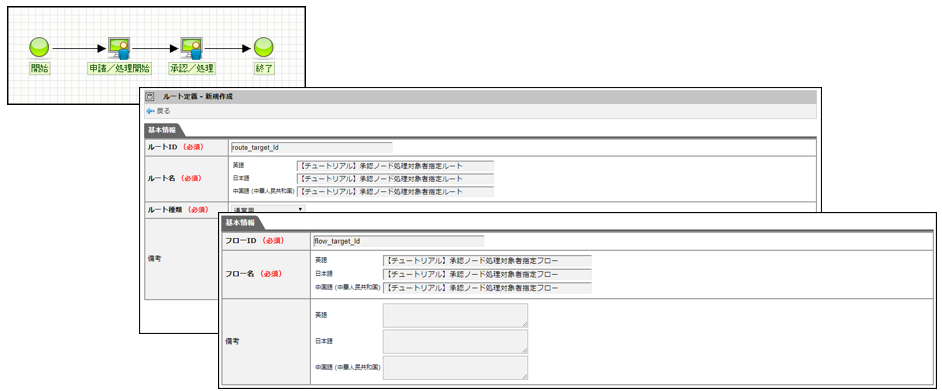Select the 申請/処理開始 node icon
Image resolution: width=942 pixels, height=391 pixels.
click(119, 47)
